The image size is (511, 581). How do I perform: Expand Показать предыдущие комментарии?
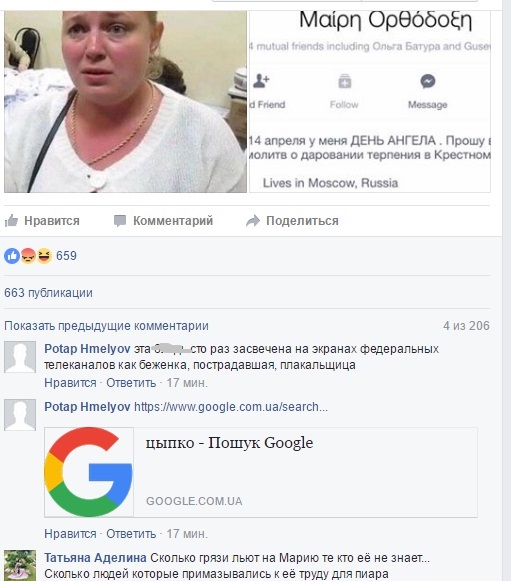pos(106,326)
